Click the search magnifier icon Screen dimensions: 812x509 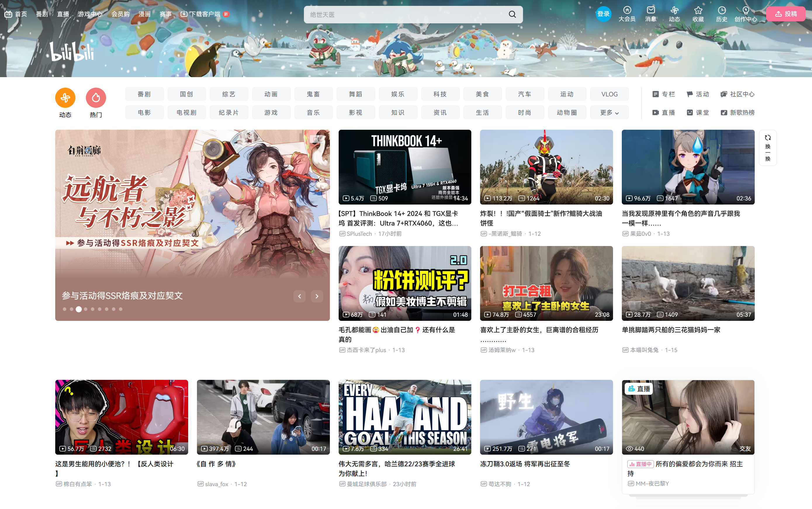point(512,14)
